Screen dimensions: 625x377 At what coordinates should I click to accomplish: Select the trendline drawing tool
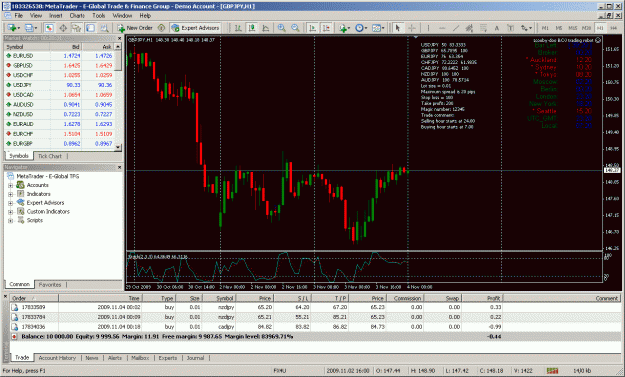(x=456, y=28)
